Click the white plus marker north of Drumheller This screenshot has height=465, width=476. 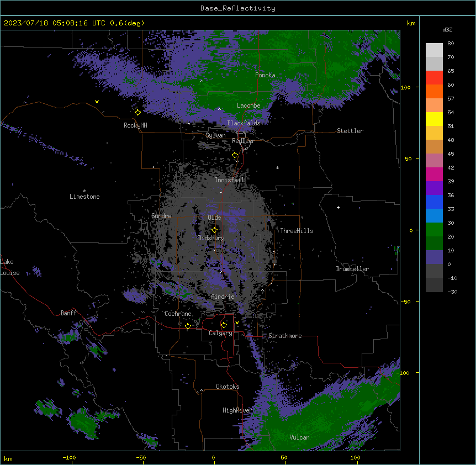(x=338, y=207)
